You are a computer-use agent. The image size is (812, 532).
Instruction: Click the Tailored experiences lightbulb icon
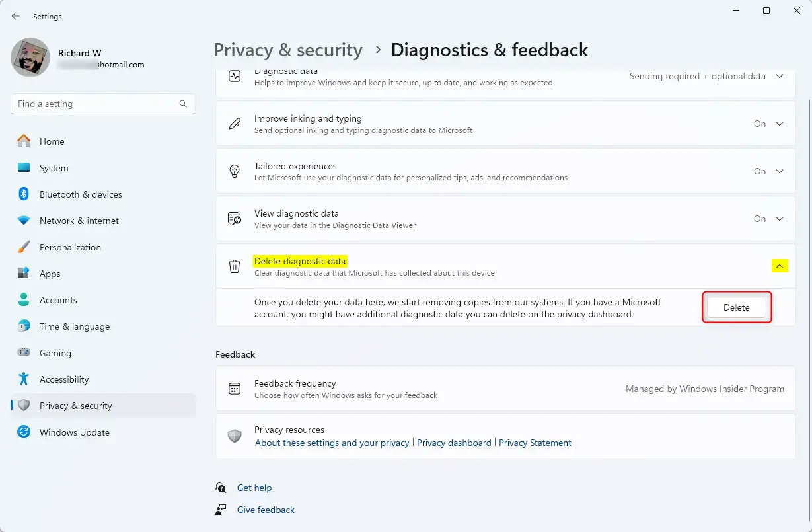point(235,171)
